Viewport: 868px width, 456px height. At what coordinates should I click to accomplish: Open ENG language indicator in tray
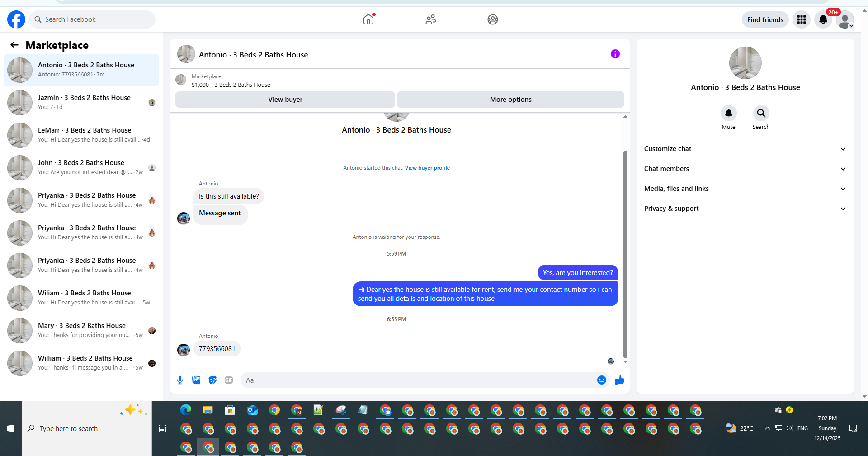[x=802, y=428]
